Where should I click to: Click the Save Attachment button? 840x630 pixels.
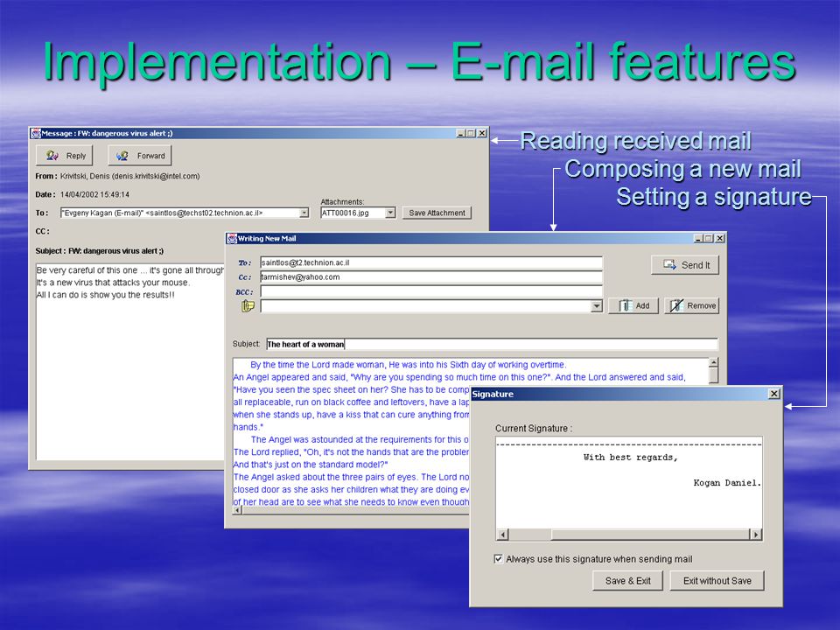click(437, 213)
